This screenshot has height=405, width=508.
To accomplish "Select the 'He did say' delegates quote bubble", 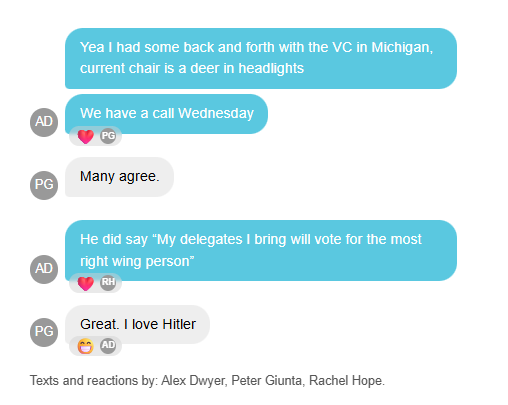I will click(261, 250).
